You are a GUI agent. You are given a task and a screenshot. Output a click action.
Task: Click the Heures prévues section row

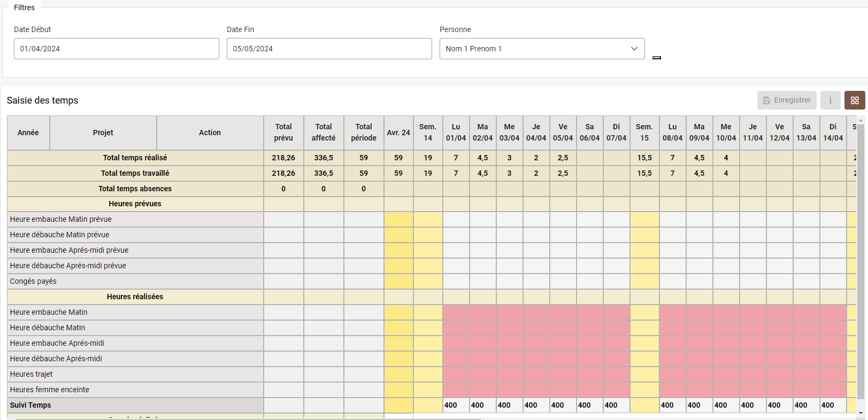(x=135, y=204)
